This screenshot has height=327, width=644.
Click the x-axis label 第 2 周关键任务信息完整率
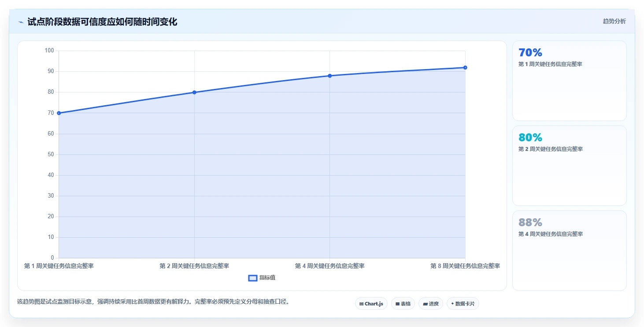point(194,266)
